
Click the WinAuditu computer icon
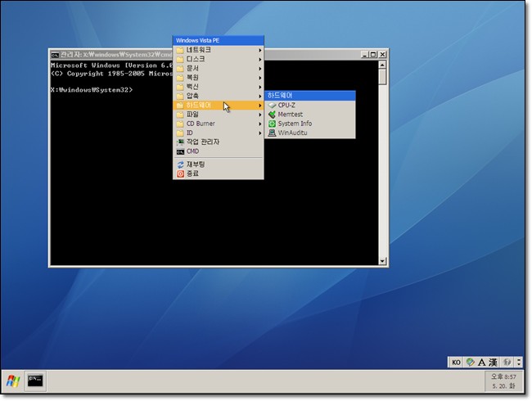point(272,133)
